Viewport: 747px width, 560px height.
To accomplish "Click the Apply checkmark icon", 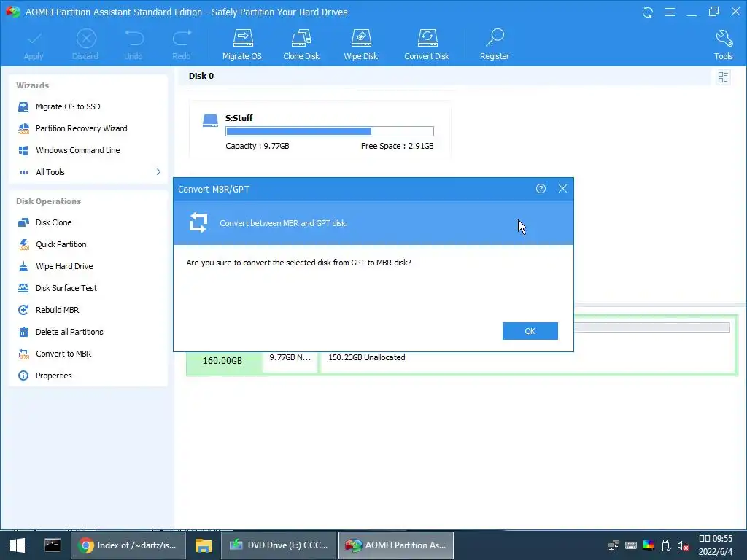I will click(x=34, y=39).
